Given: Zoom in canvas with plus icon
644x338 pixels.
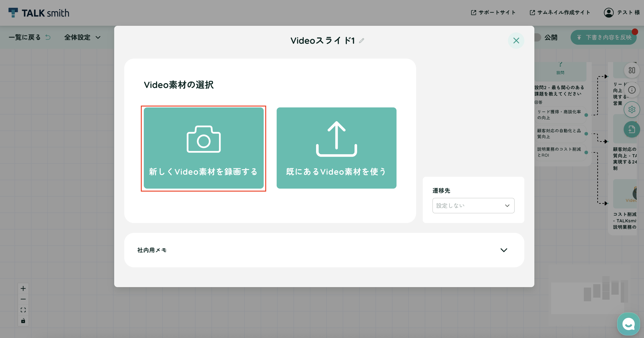Looking at the screenshot, I should (23, 288).
